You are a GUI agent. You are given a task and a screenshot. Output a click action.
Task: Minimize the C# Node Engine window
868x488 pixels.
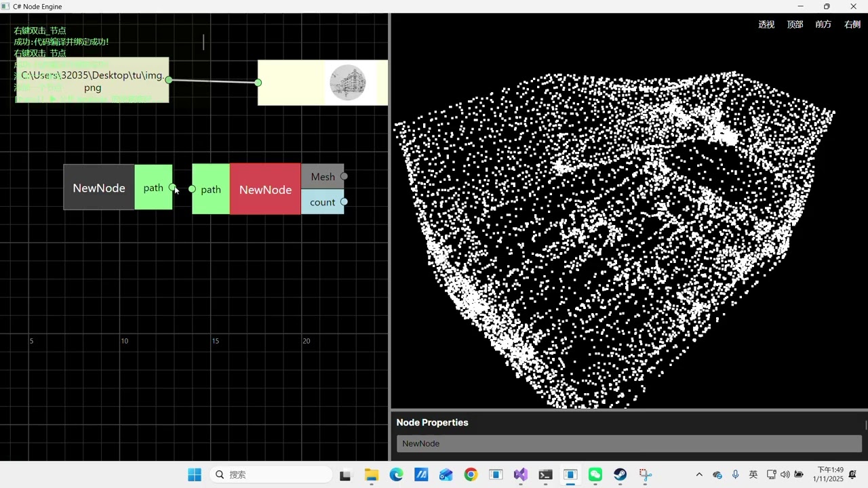(800, 6)
